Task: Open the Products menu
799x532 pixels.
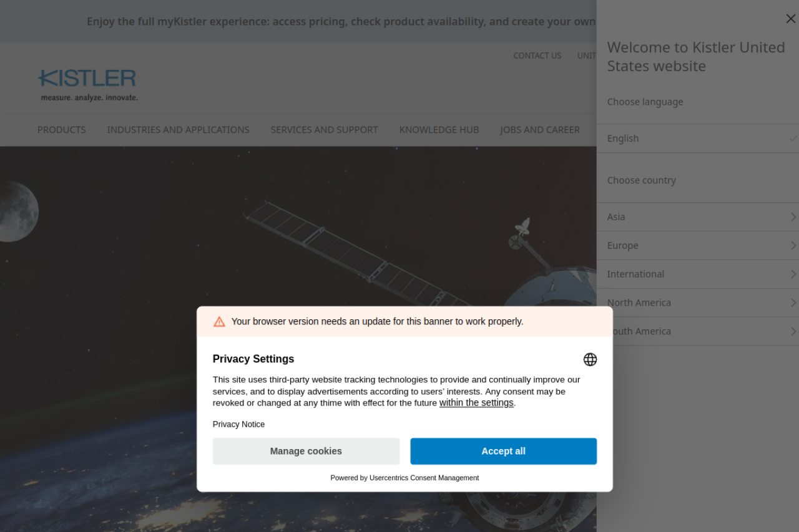Action: tap(62, 130)
